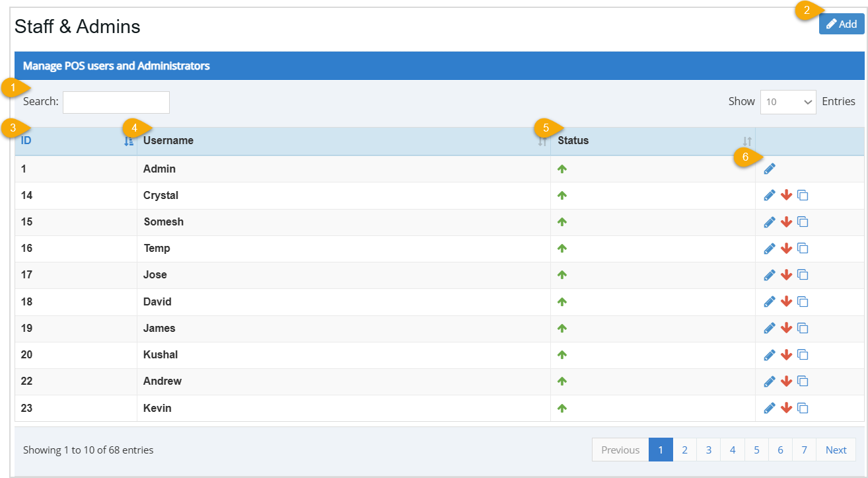868x478 pixels.
Task: Duplicate the Temp user account
Action: tap(803, 248)
